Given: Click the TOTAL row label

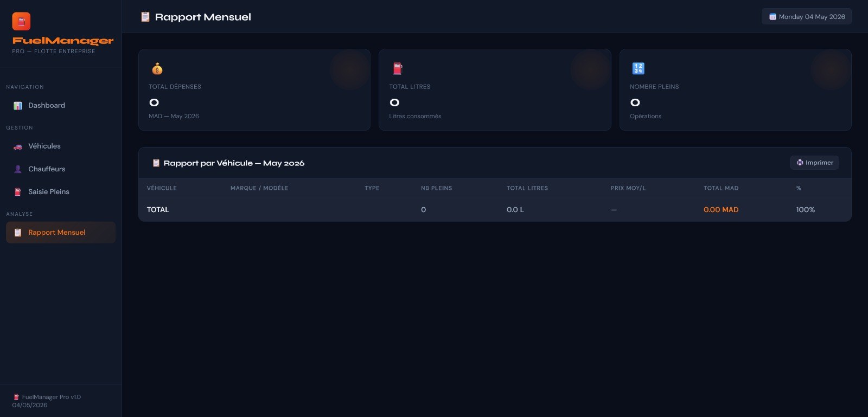Looking at the screenshot, I should tap(158, 210).
